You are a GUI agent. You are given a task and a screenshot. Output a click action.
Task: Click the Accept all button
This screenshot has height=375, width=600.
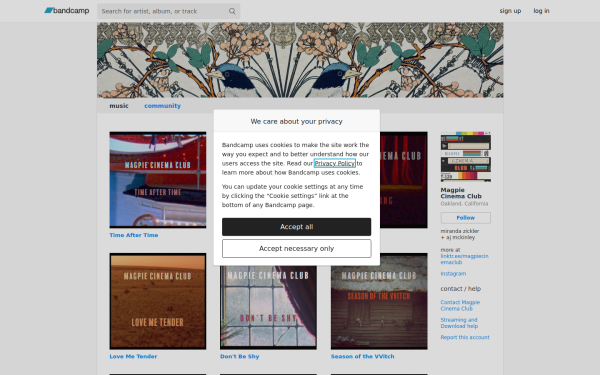click(x=297, y=227)
